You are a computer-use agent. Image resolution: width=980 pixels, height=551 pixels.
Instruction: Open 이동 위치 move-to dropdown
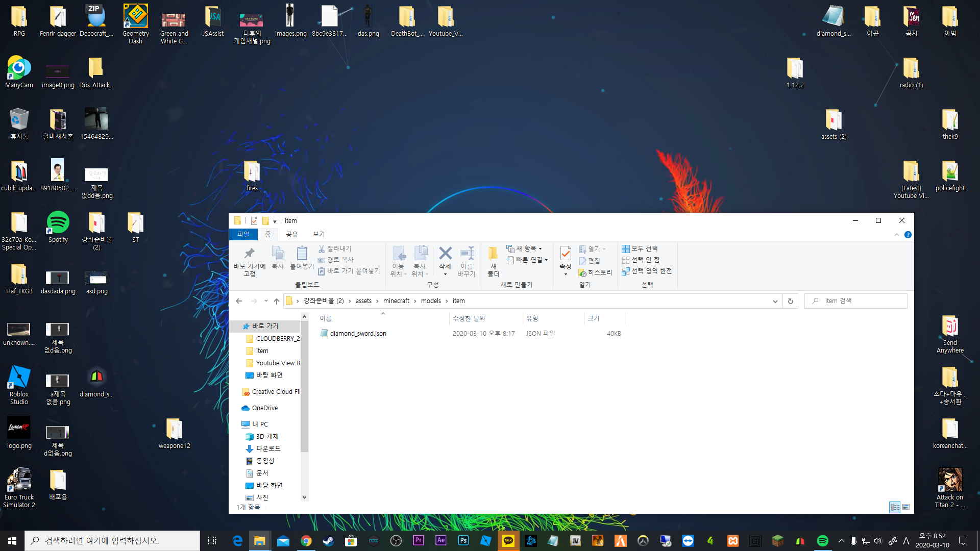coord(398,270)
